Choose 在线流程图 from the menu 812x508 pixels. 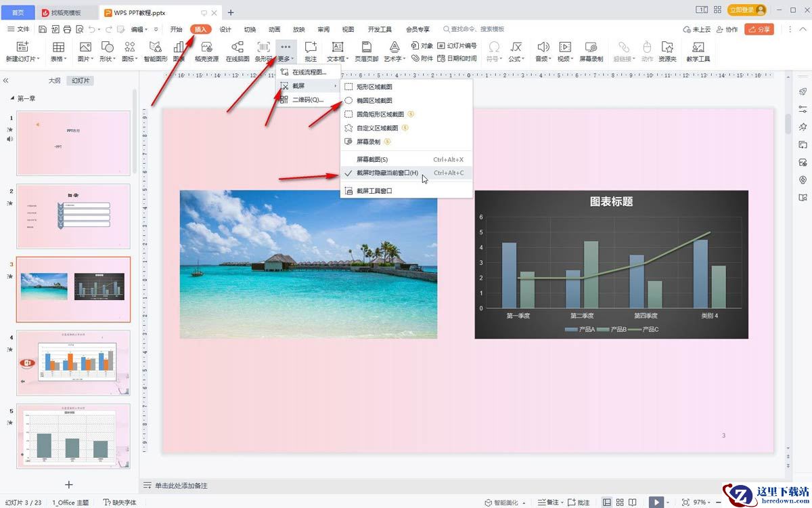tap(309, 72)
